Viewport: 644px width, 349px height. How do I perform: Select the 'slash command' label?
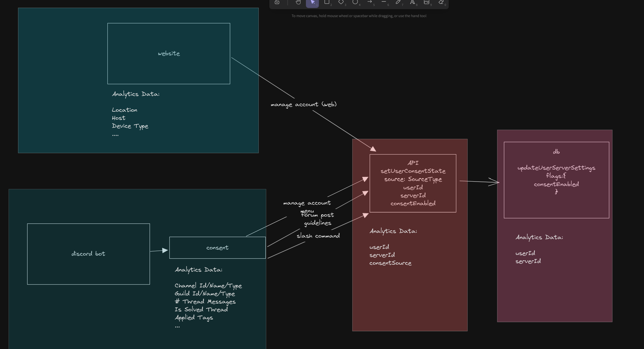(318, 236)
